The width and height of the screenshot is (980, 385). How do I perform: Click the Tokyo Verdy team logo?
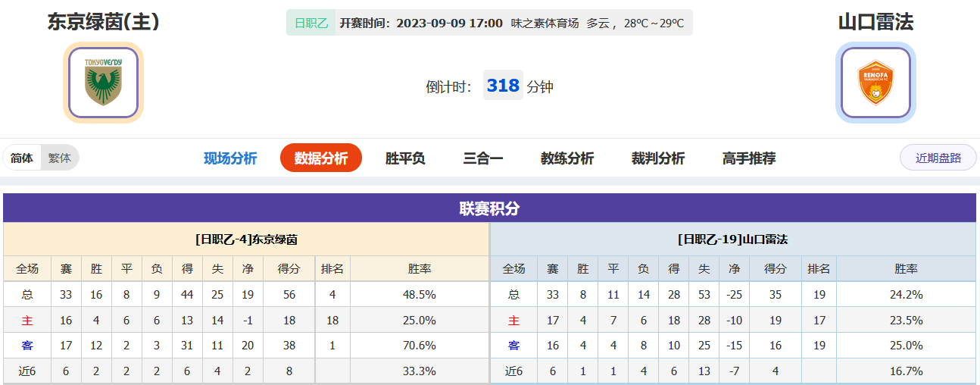click(x=103, y=83)
